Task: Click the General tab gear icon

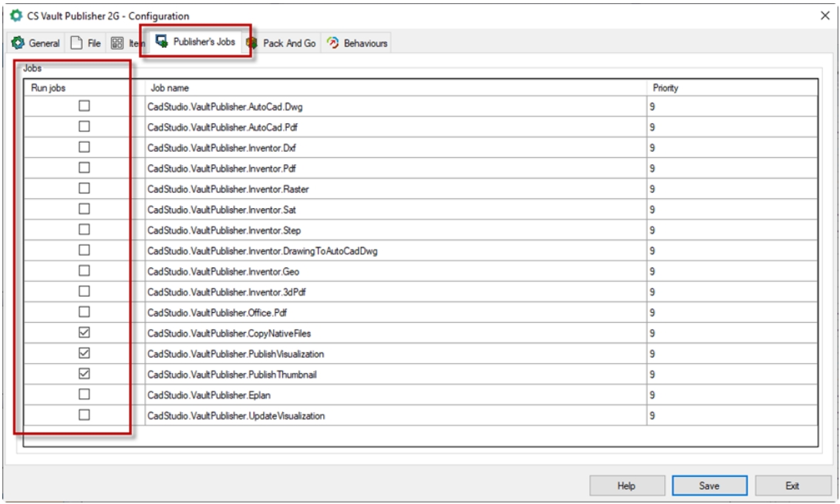Action: click(19, 43)
